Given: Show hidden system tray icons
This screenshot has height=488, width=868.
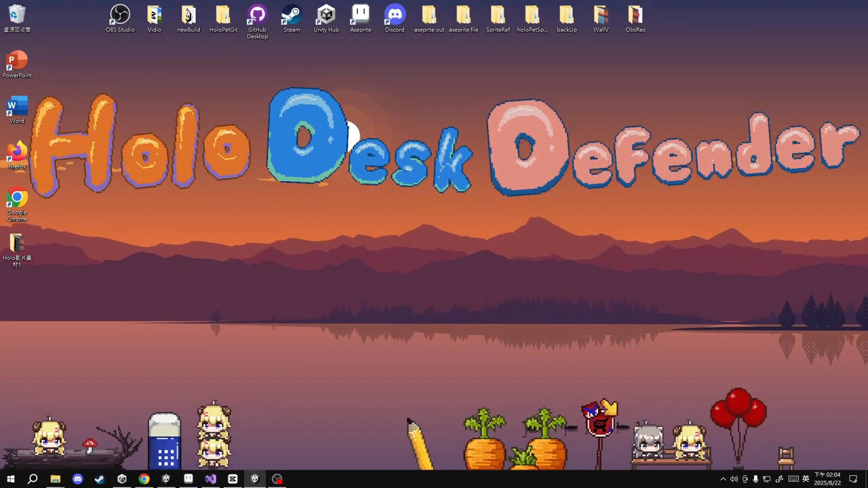Looking at the screenshot, I should [x=723, y=479].
